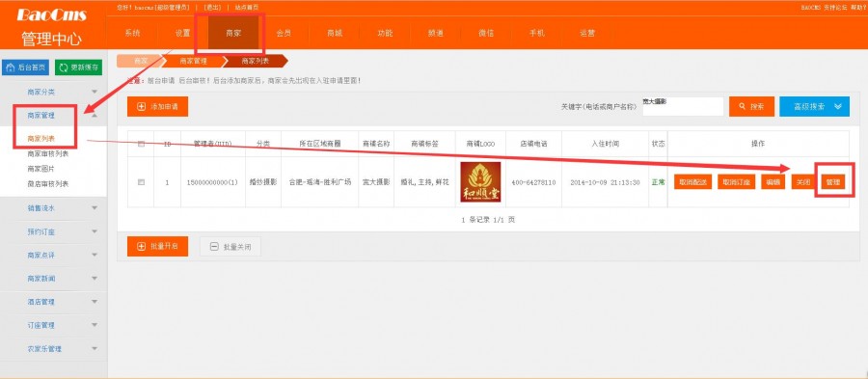Open the 会员 top navigation tab
Image resolution: width=868 pixels, height=379 pixels.
tap(284, 33)
